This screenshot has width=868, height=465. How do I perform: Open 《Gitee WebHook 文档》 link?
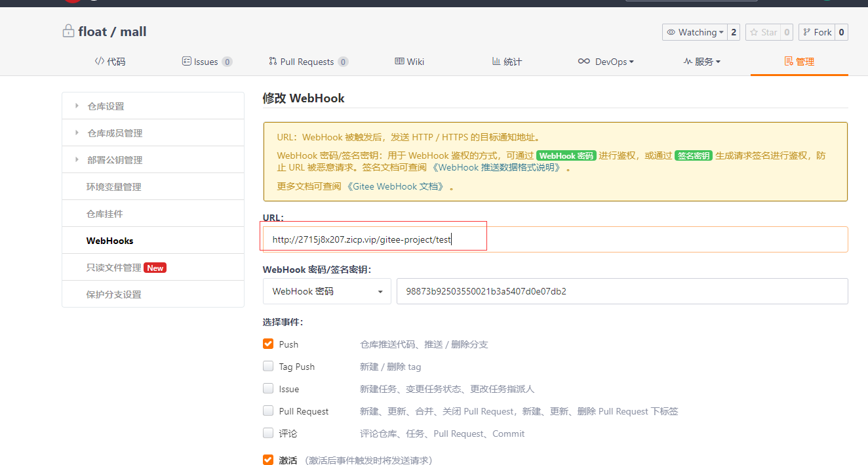[397, 186]
